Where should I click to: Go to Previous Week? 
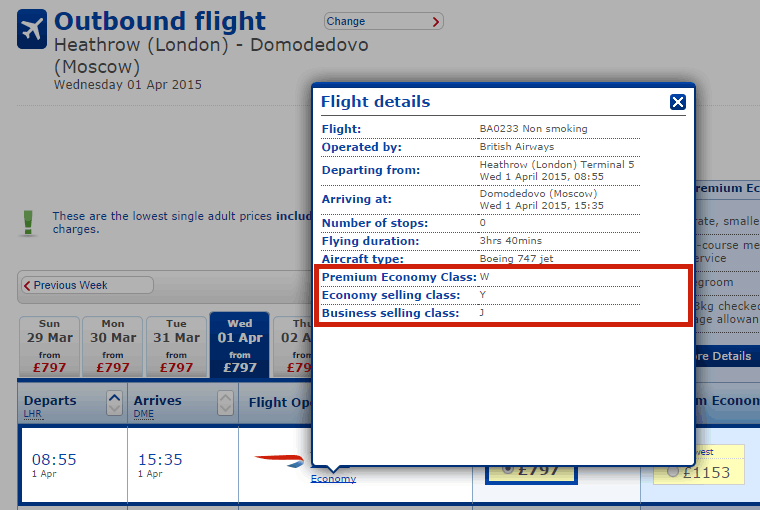coord(87,285)
